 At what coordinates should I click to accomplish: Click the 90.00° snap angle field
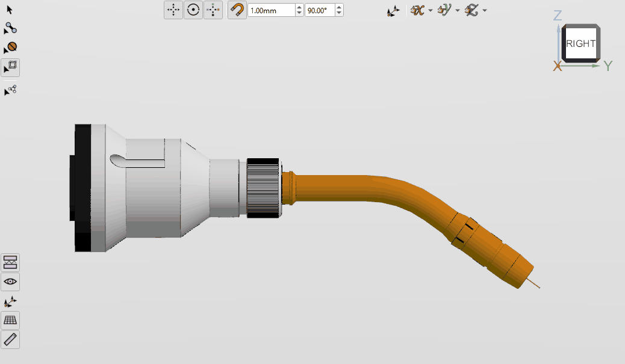click(320, 10)
